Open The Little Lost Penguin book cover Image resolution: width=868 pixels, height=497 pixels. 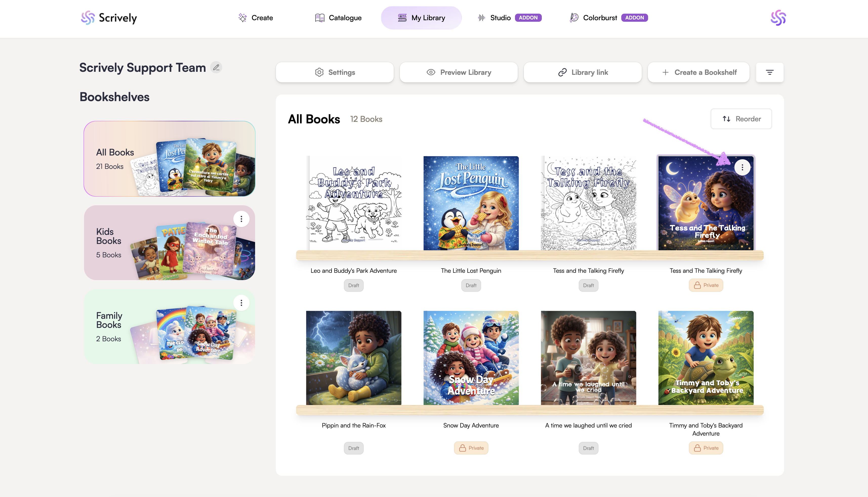pyautogui.click(x=471, y=203)
